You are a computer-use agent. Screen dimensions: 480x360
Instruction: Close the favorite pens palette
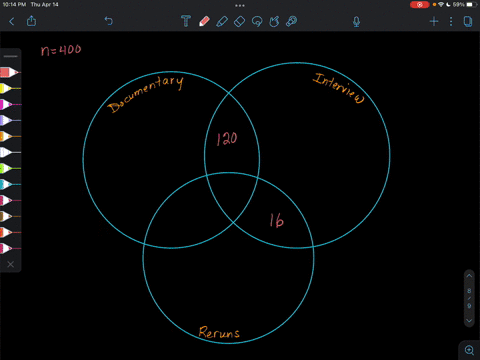[x=11, y=264]
